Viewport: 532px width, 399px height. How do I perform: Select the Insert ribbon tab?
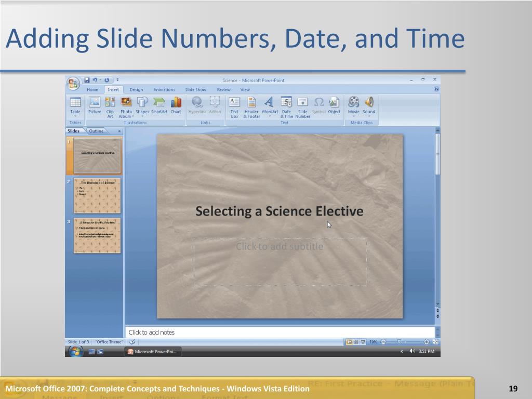pos(113,89)
